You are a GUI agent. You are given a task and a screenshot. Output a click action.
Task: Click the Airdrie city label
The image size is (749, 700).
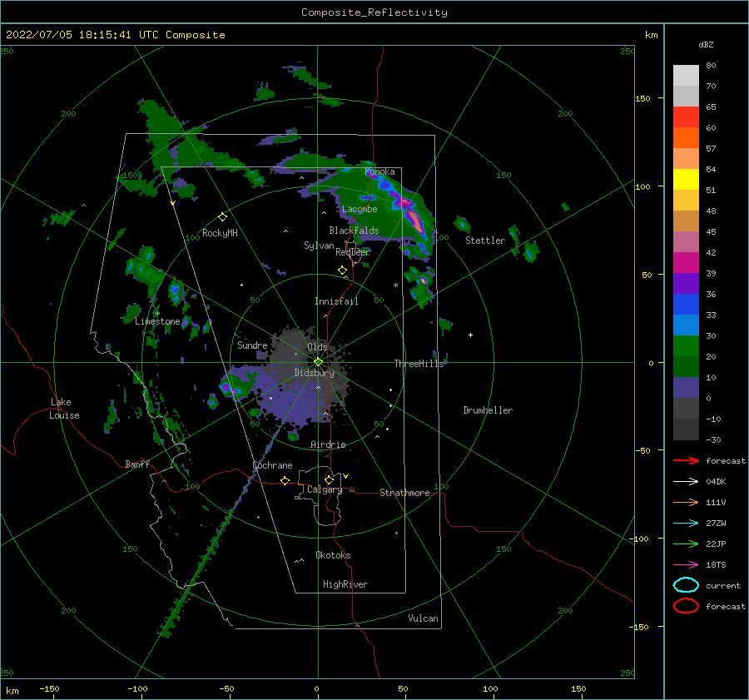(x=328, y=444)
